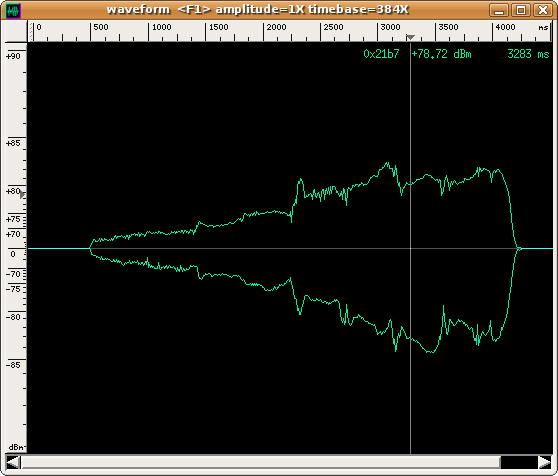Click the 4000 ms mark on time ruler
The width and height of the screenshot is (558, 476).
point(505,27)
